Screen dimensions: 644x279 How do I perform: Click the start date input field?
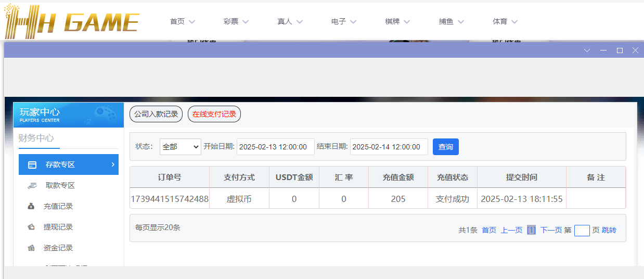click(275, 147)
